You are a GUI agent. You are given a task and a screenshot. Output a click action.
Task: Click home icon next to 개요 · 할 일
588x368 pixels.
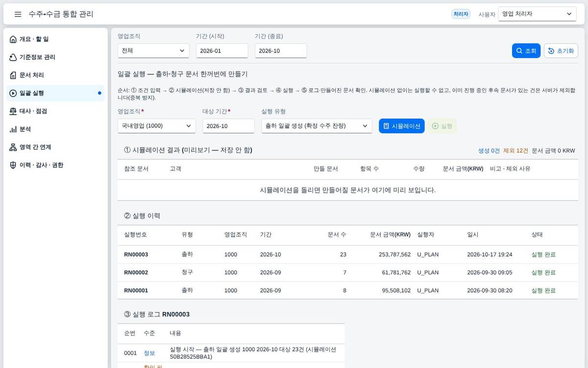(x=13, y=39)
